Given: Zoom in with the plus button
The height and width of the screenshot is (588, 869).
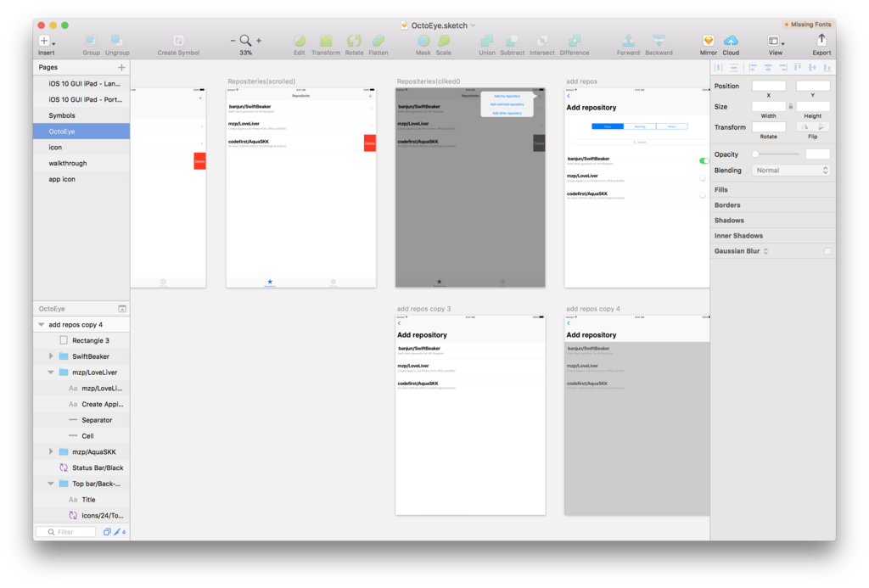Looking at the screenshot, I should point(259,41).
